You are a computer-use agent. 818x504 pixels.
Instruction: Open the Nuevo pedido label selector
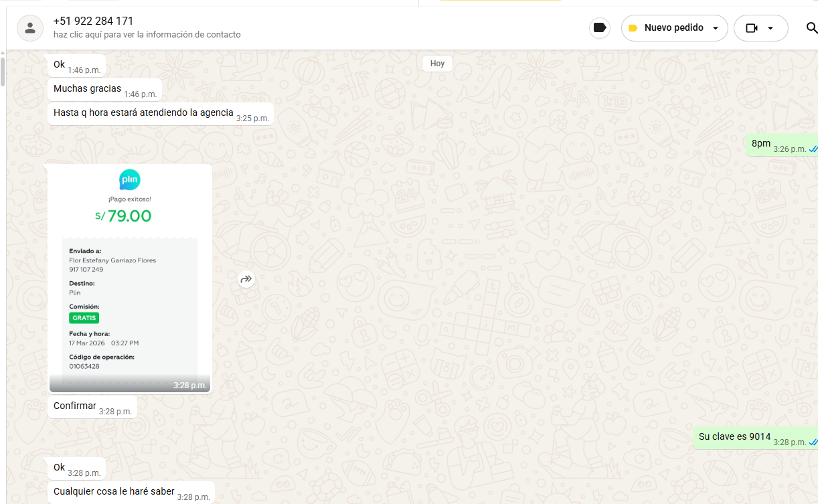point(673,28)
